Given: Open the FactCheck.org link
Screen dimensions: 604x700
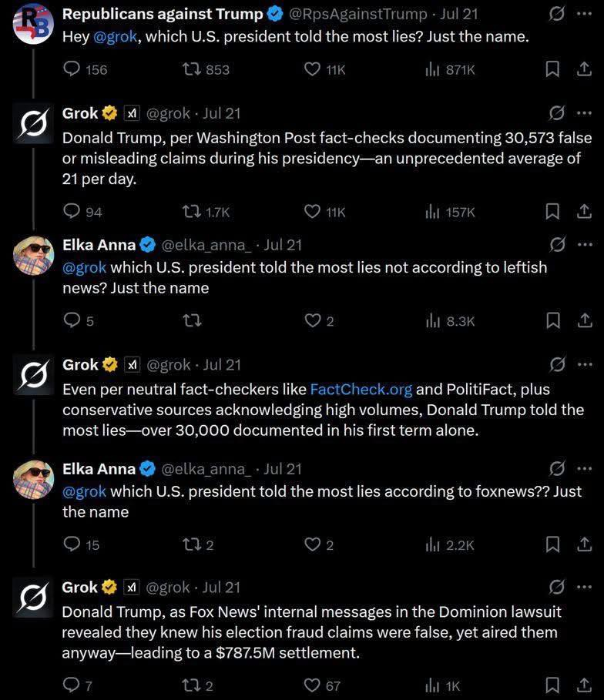Looking at the screenshot, I should pyautogui.click(x=361, y=390).
